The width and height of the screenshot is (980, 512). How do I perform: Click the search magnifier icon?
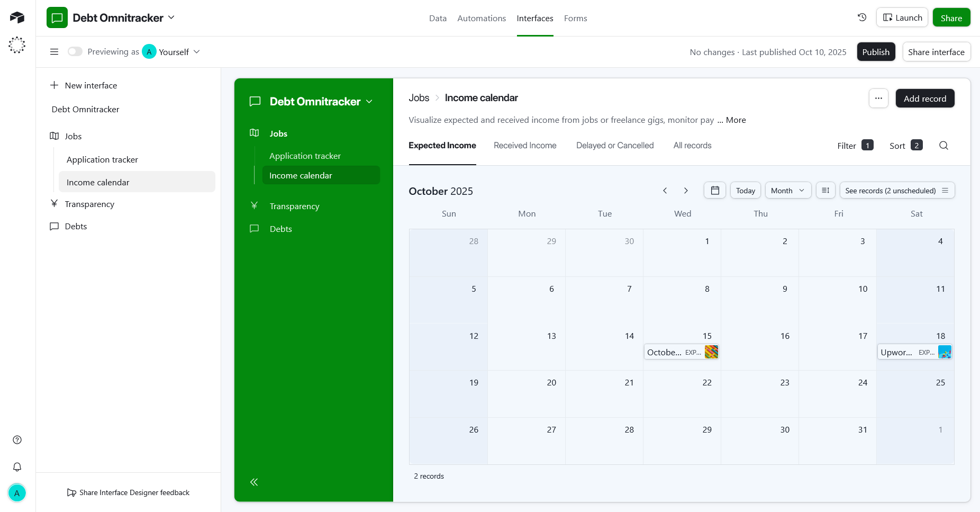point(943,146)
